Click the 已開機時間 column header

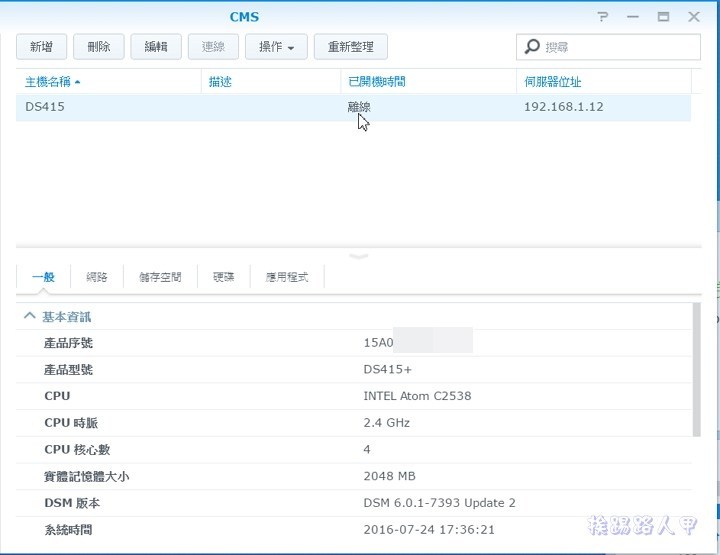(x=376, y=82)
